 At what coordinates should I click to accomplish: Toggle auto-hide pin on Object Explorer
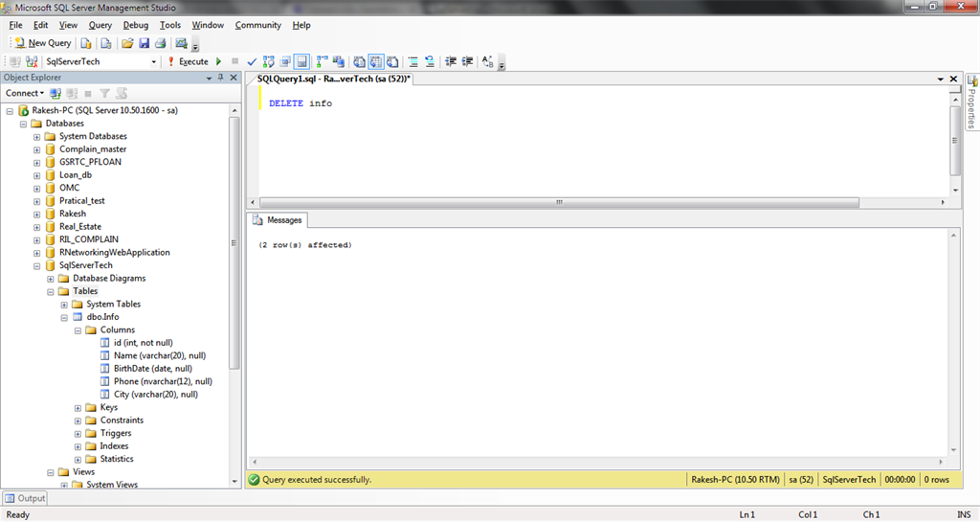(221, 78)
